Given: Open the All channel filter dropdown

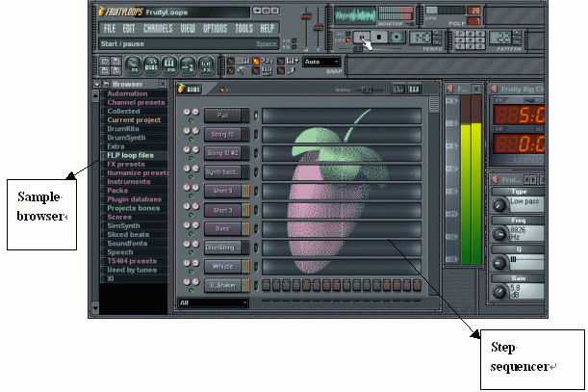Looking at the screenshot, I should click(x=213, y=302).
